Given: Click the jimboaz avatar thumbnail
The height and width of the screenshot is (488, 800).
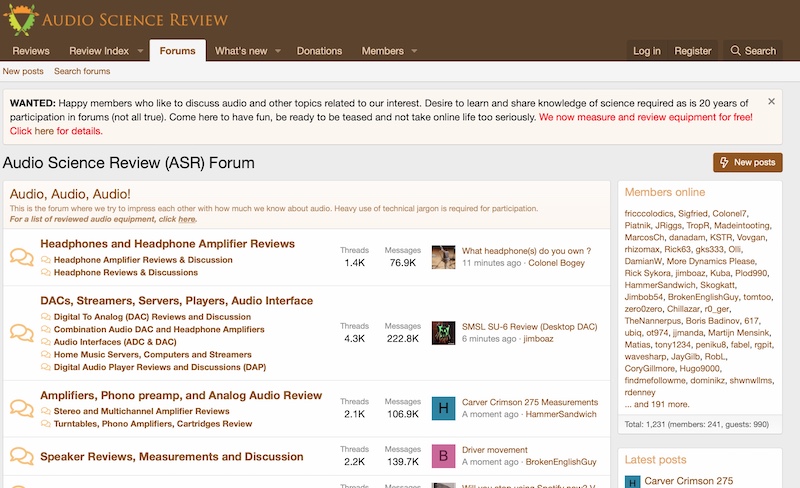Looking at the screenshot, I should pos(443,333).
